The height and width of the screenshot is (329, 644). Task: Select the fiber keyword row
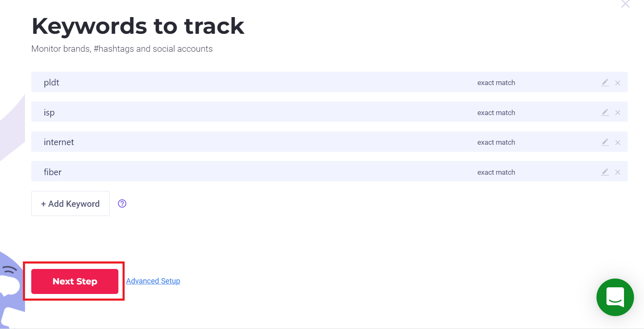point(329,171)
